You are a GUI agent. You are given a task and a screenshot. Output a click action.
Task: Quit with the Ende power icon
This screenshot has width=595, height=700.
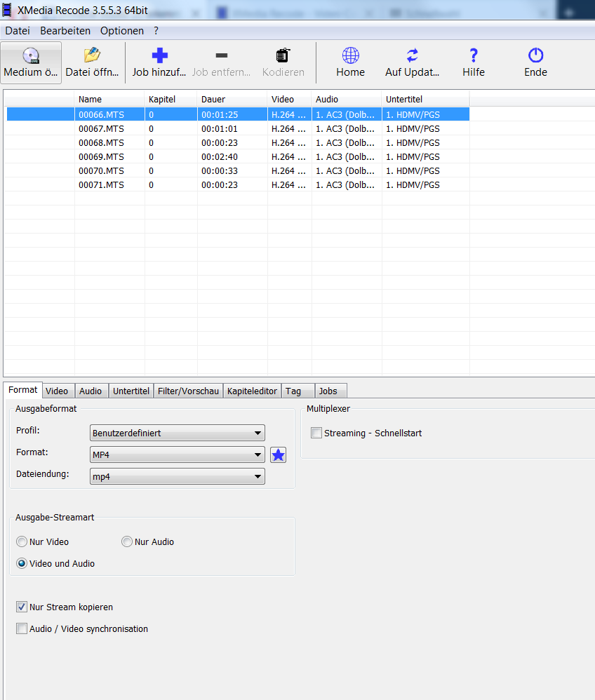click(535, 55)
